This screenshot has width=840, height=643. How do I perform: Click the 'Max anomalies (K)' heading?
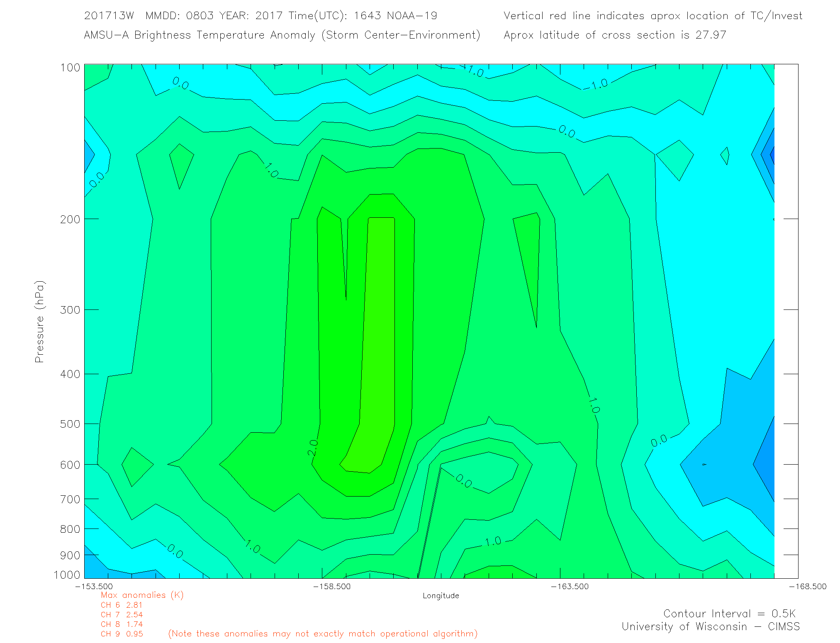click(x=142, y=595)
